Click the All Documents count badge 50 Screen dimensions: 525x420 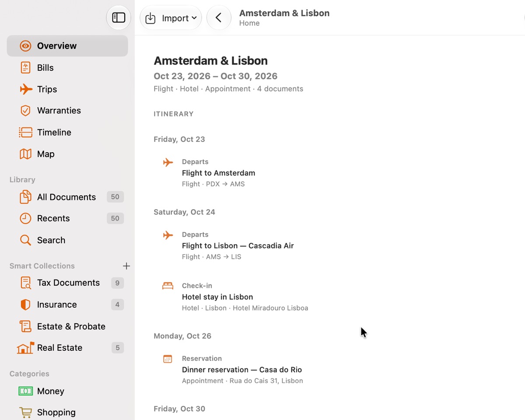(115, 197)
